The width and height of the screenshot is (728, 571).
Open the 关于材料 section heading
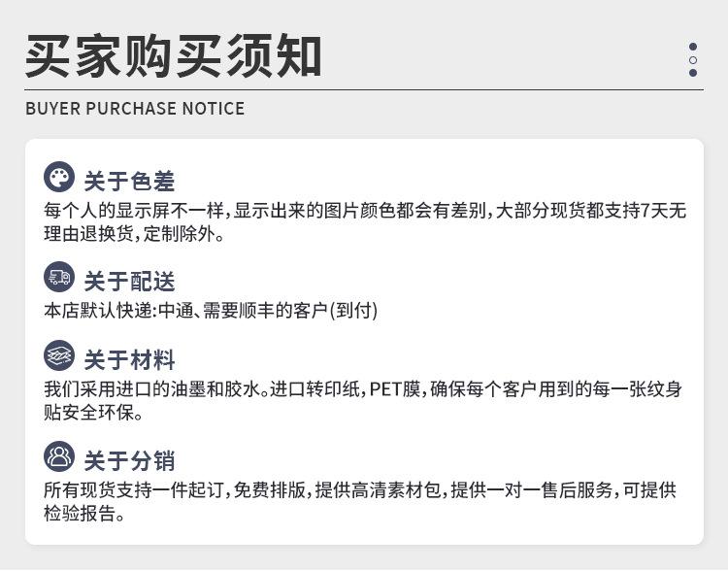[x=129, y=360]
